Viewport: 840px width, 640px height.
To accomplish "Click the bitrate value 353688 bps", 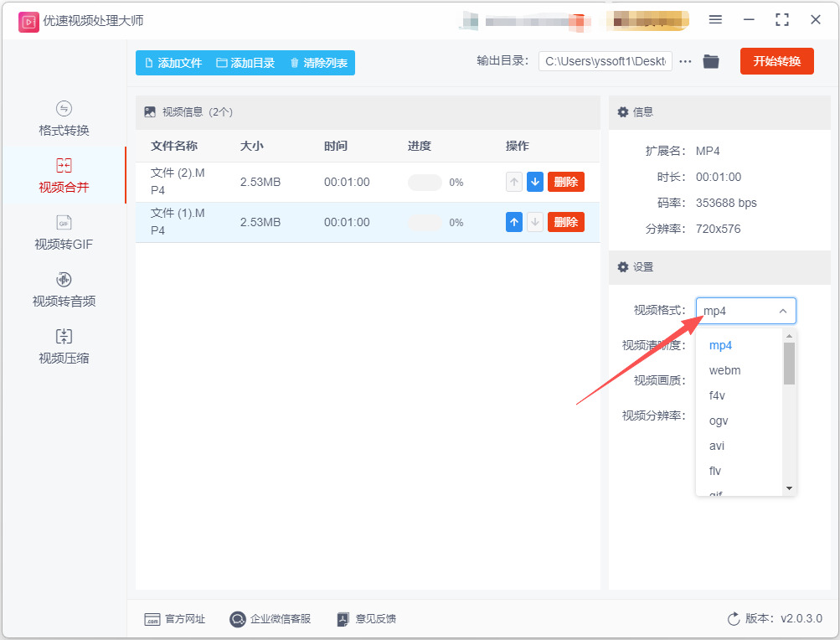I will pos(726,204).
